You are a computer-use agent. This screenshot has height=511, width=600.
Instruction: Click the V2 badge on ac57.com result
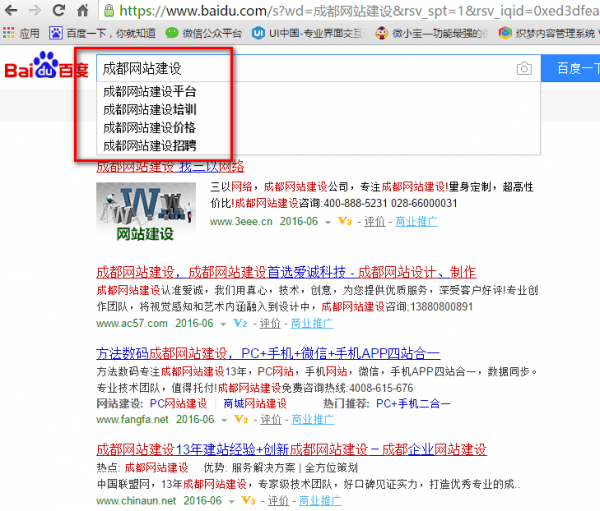[240, 323]
